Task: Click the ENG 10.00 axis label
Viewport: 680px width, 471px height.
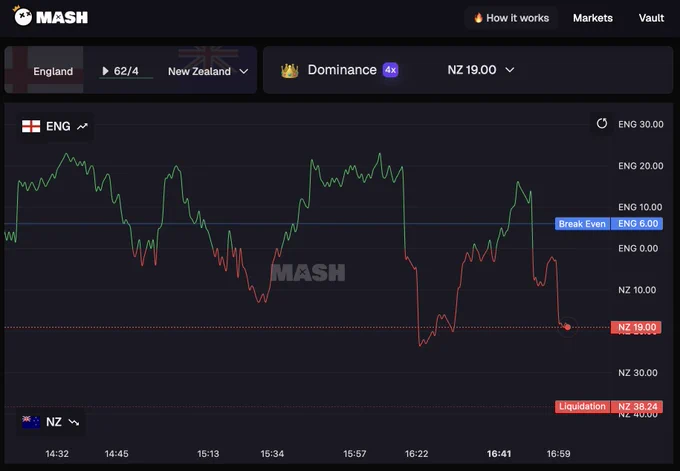Action: (x=640, y=207)
